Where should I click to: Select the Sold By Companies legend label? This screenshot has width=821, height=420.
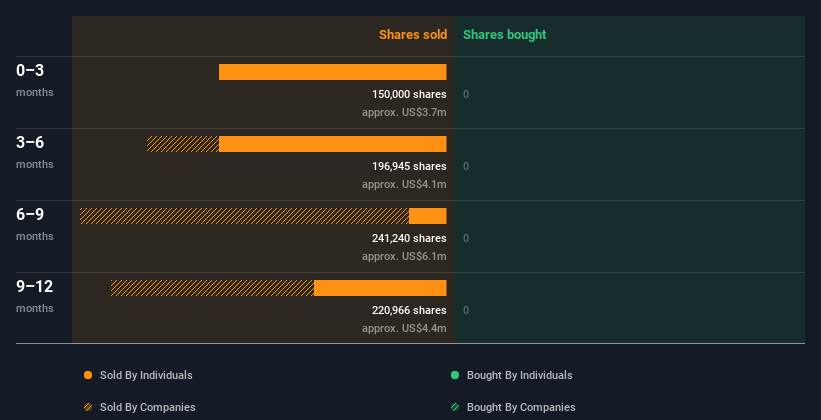click(148, 407)
